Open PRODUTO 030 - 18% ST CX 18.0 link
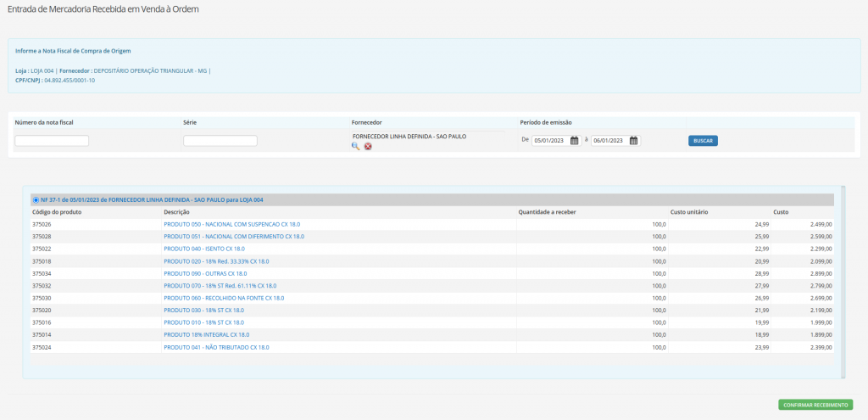The width and height of the screenshot is (868, 420). pos(203,311)
